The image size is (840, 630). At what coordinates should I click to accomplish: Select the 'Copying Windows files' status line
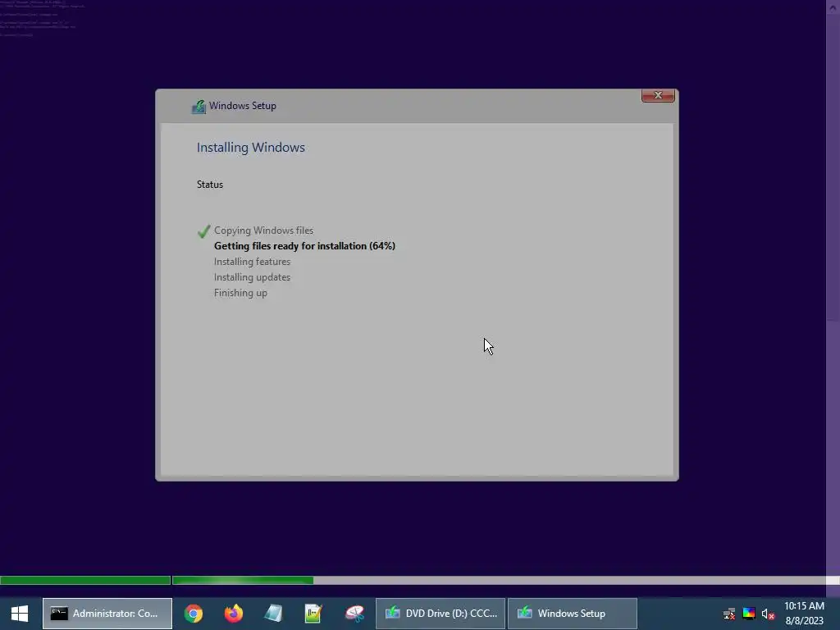pos(263,231)
